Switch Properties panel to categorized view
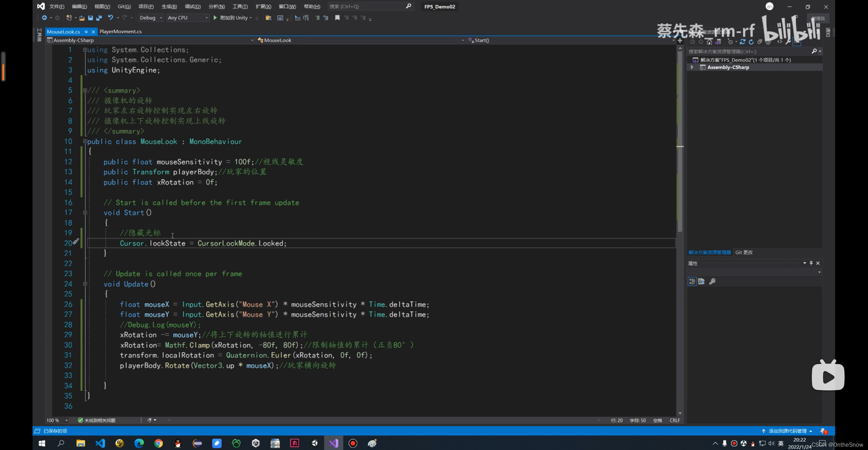The image size is (868, 450). pos(692,282)
